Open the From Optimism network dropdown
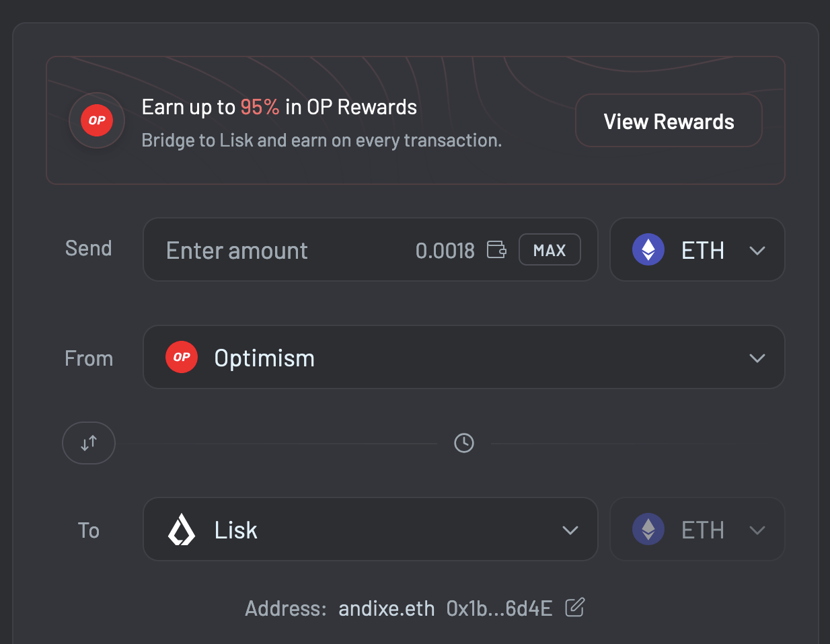This screenshot has height=644, width=830. coord(757,357)
